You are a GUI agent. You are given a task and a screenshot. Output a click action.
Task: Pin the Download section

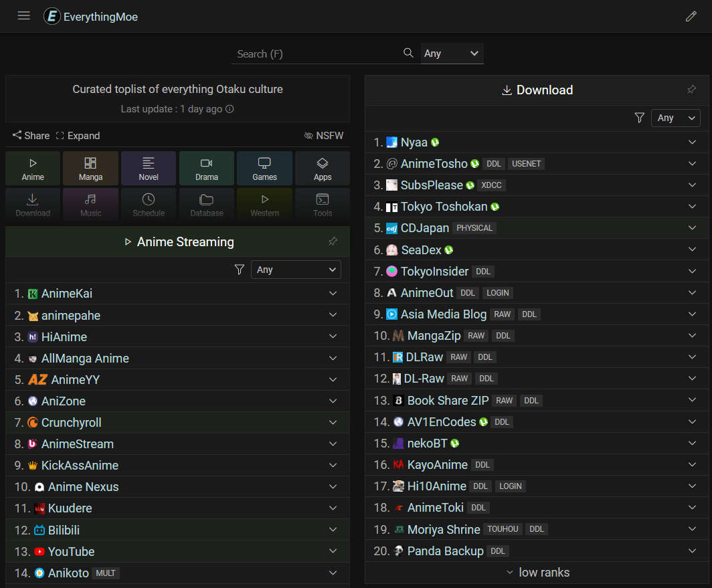coord(691,90)
